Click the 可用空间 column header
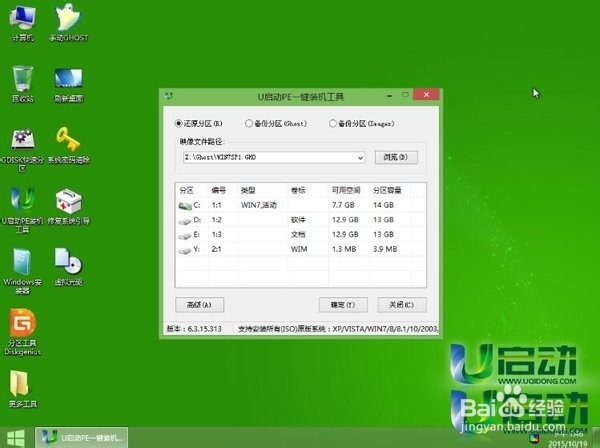The image size is (600, 448). 346,191
